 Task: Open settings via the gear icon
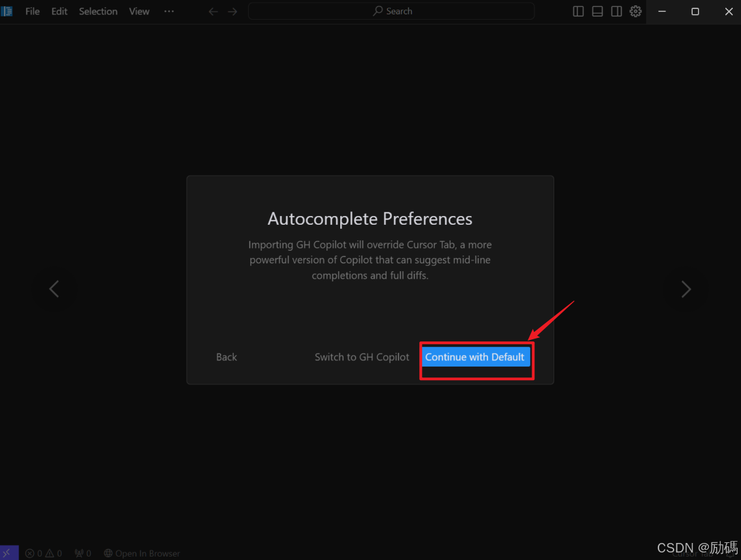[635, 12]
